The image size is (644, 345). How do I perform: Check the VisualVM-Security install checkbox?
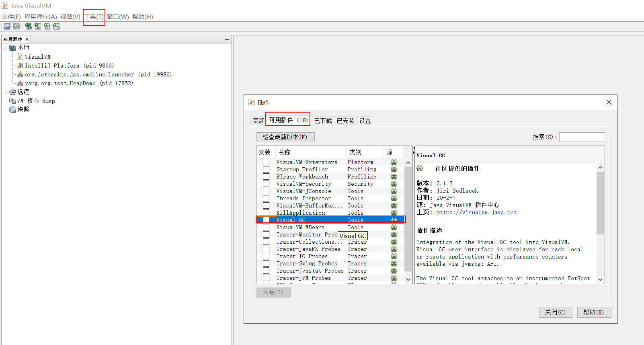point(266,184)
